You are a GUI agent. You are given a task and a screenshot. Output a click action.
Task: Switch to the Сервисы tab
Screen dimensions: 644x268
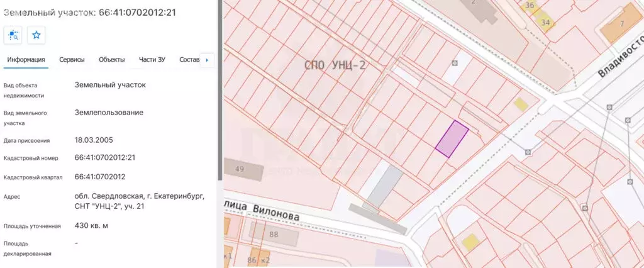(x=72, y=60)
